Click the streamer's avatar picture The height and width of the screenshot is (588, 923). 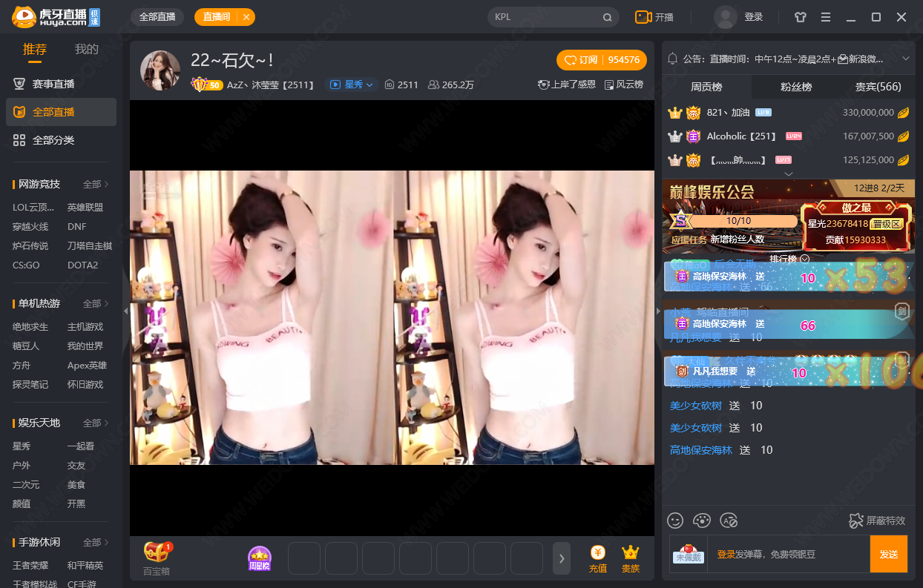tap(160, 70)
